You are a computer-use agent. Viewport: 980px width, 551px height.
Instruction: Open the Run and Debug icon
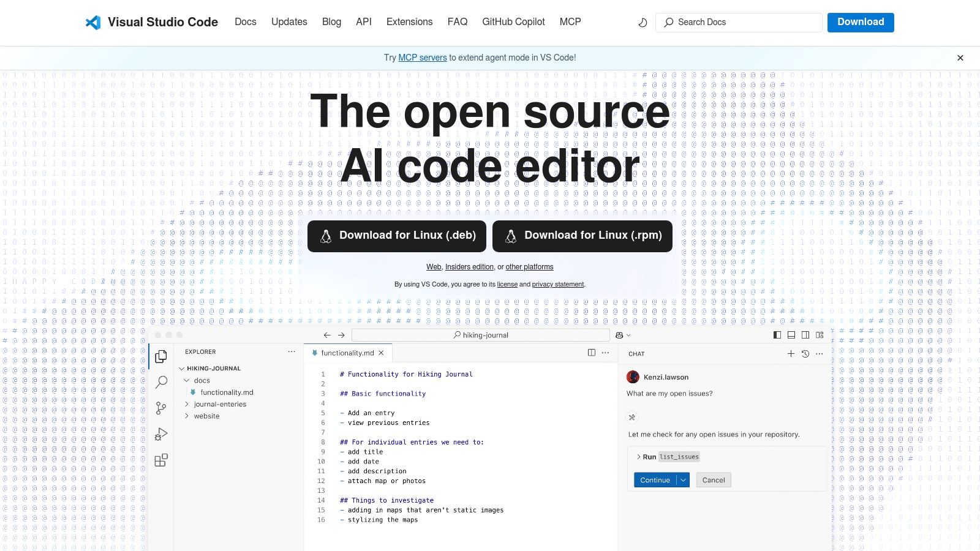click(x=161, y=434)
